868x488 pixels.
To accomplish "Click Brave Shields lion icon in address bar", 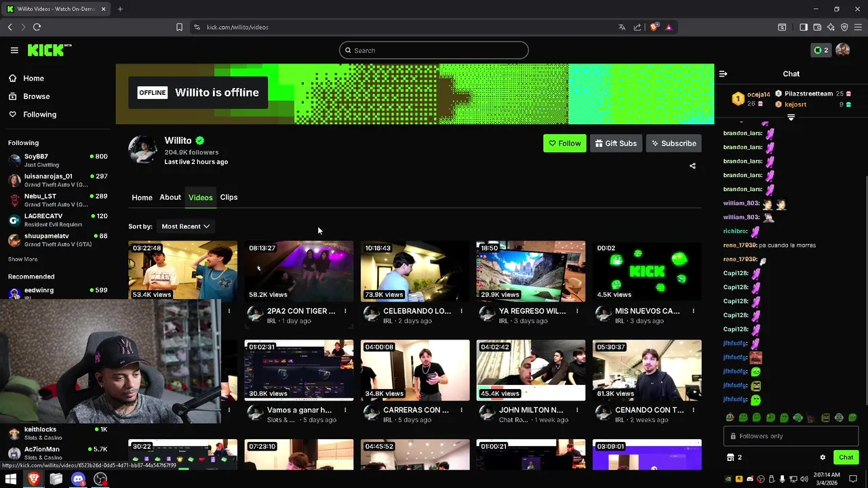I will 654,27.
